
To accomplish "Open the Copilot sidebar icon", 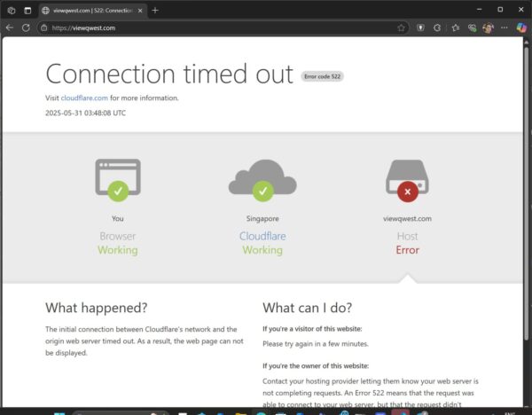I will [521, 27].
